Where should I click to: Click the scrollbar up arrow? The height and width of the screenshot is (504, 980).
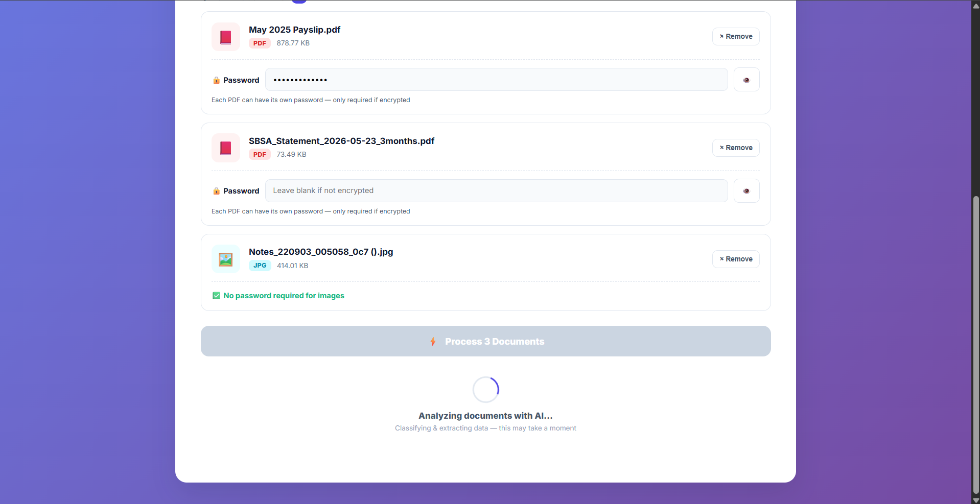(x=976, y=6)
